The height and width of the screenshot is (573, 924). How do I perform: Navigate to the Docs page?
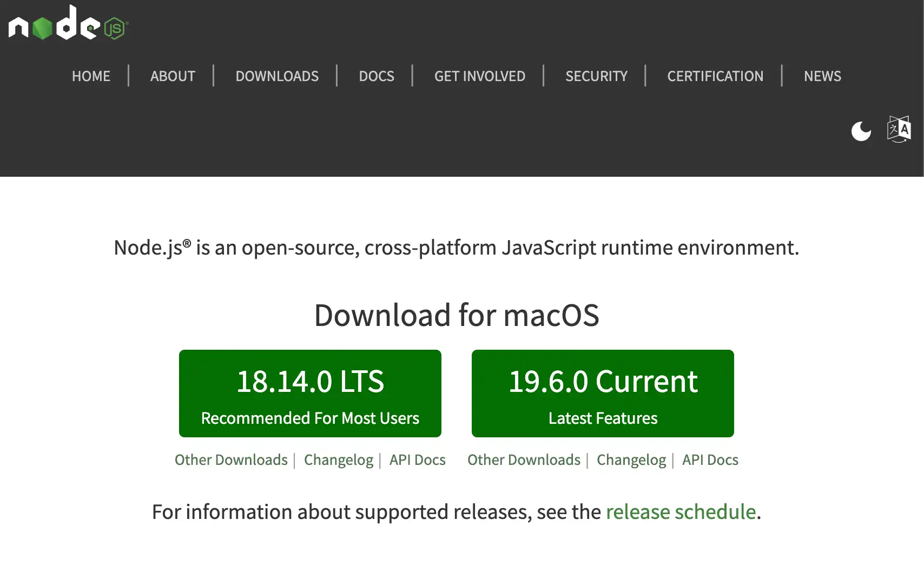(x=377, y=76)
